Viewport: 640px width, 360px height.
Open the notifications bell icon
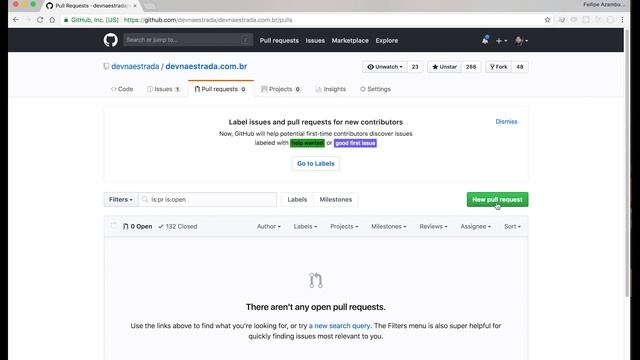[485, 40]
